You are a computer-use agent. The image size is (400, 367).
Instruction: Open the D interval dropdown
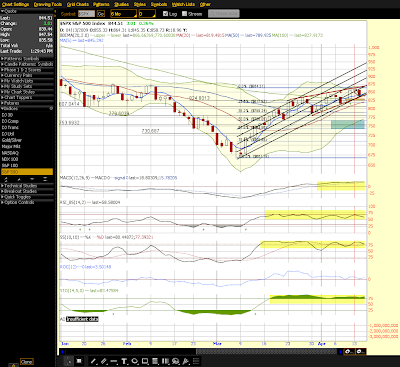pos(147,14)
